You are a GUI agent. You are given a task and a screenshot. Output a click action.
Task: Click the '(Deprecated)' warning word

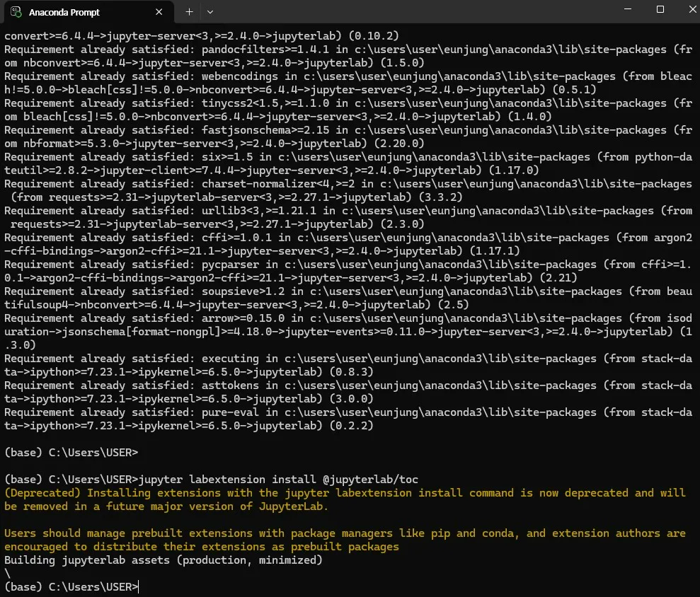click(42, 493)
